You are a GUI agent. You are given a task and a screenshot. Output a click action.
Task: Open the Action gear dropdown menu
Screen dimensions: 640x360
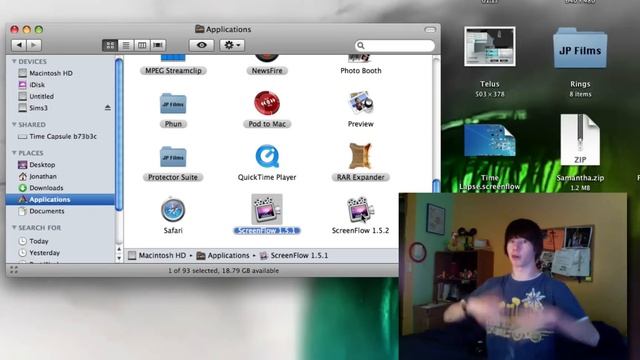click(x=232, y=45)
